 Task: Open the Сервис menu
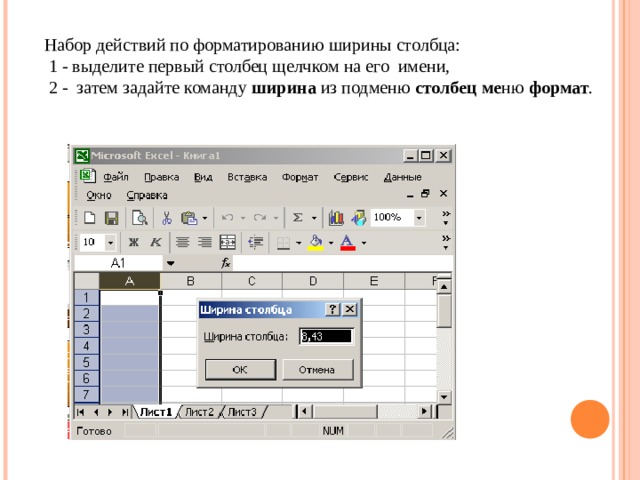[351, 177]
